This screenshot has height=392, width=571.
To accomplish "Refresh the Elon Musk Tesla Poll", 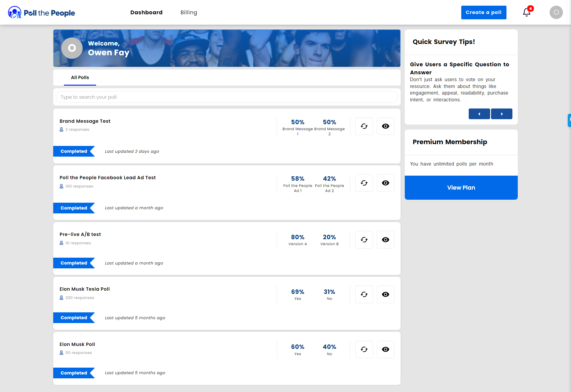I will [x=364, y=294].
